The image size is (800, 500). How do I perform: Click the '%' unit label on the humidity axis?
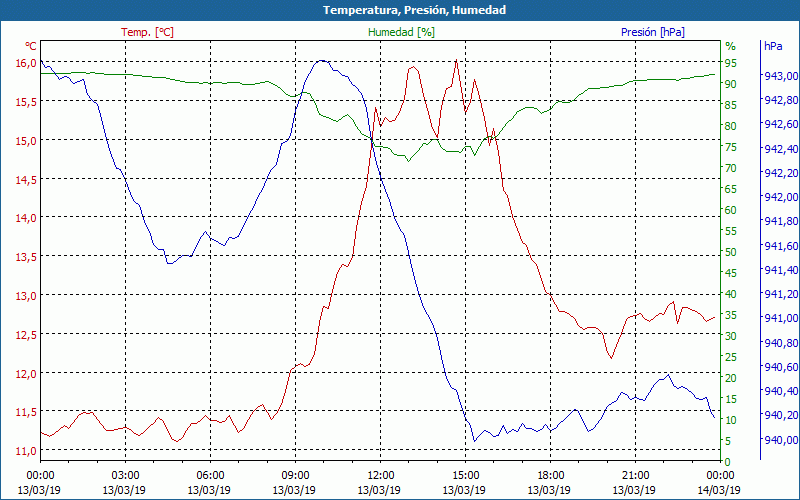pos(731,46)
